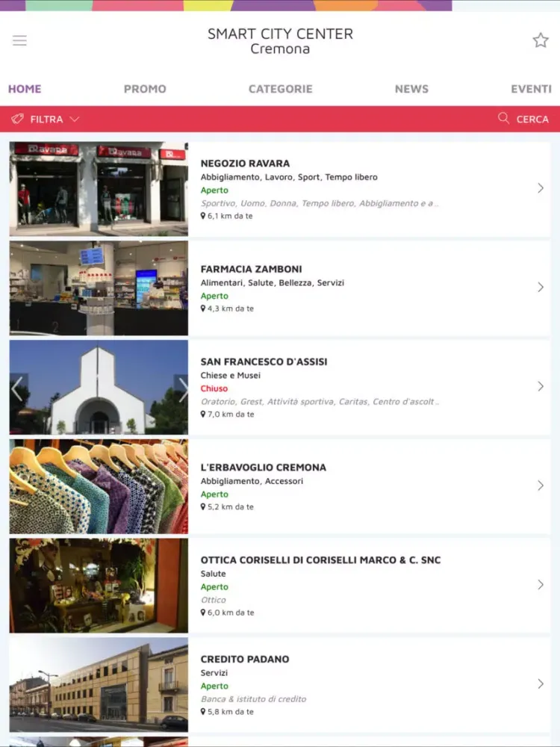Open the Ottica Coriselli shop window photo

(x=99, y=585)
